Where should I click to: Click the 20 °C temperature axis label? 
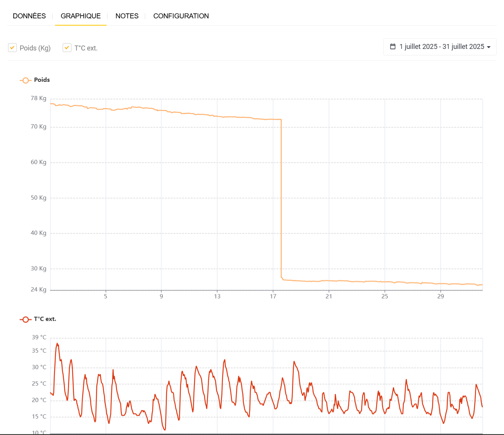[39, 400]
